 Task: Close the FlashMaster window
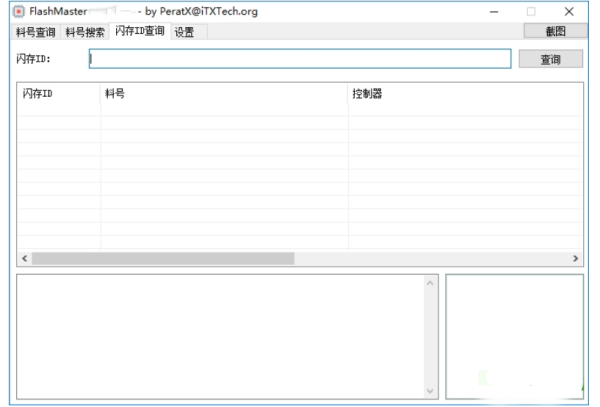coord(569,11)
